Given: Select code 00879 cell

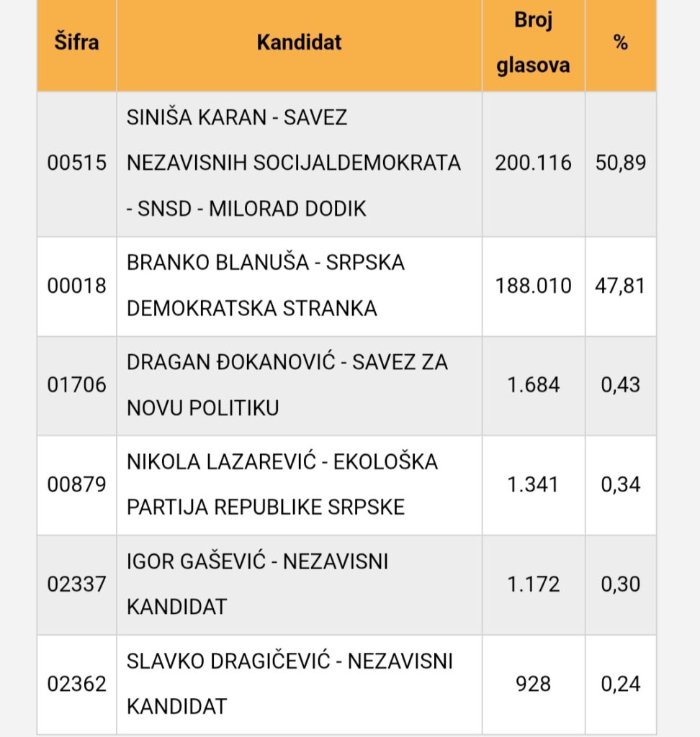Looking at the screenshot, I should pyautogui.click(x=76, y=484).
